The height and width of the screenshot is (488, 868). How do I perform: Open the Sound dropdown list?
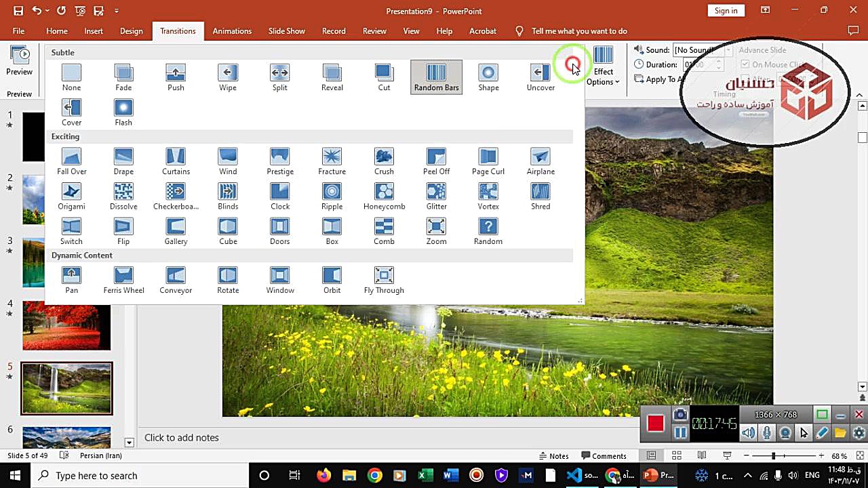click(x=728, y=50)
